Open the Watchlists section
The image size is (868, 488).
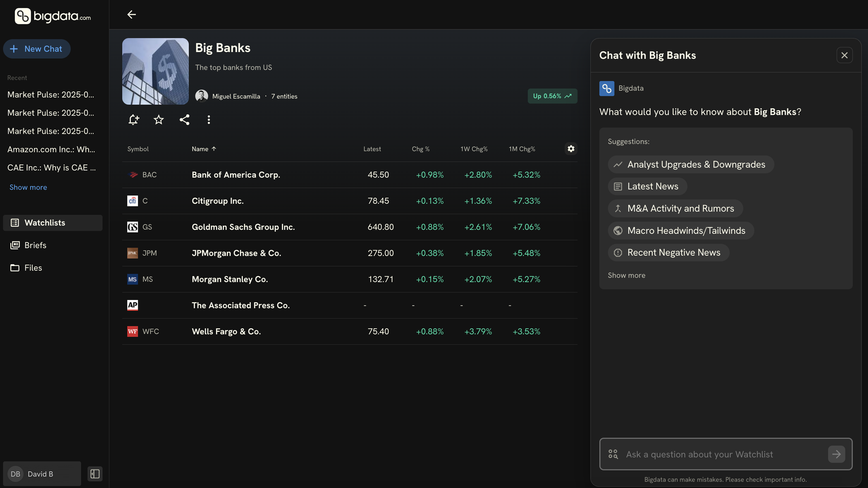click(53, 223)
